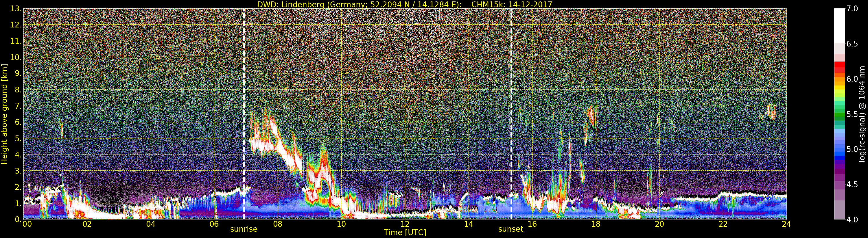Click the white dashed sunrise line
Image resolution: width=868 pixels, height=238 pixels.
pos(244,114)
